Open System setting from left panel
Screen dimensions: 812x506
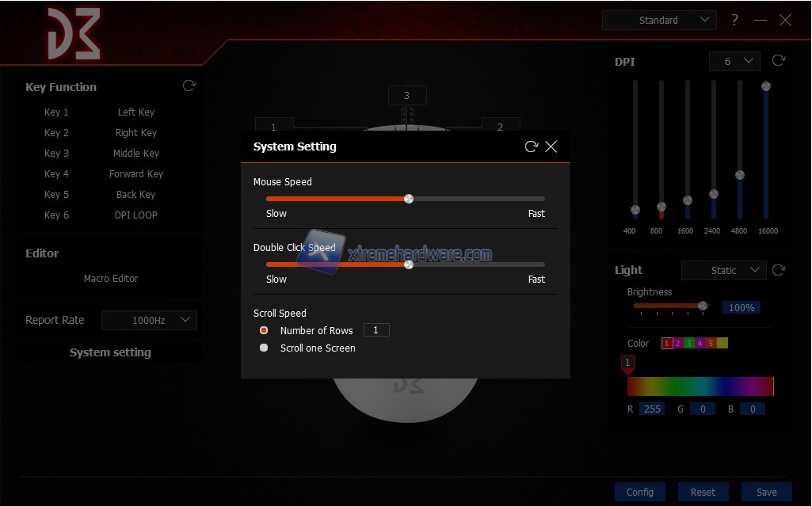pyautogui.click(x=110, y=352)
